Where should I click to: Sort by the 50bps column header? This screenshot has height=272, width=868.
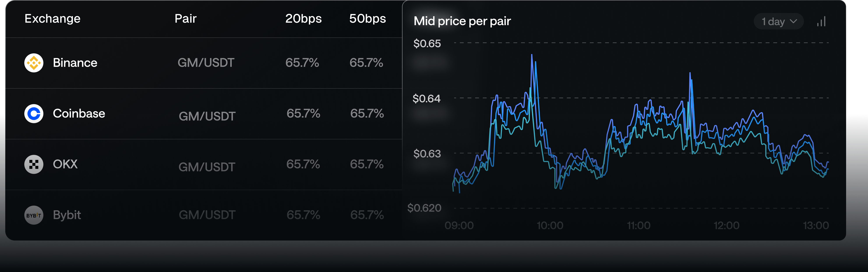coord(367,19)
